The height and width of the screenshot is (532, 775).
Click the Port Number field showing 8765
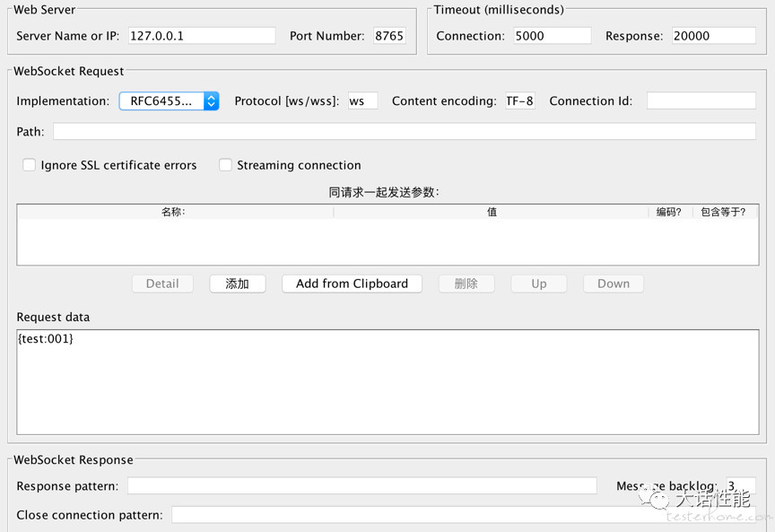389,36
